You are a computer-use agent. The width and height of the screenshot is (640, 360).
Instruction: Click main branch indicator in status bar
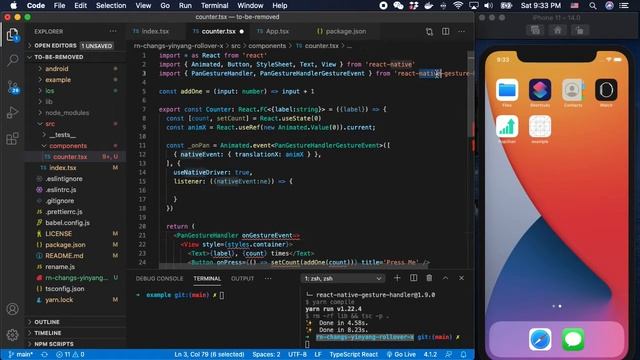[21, 354]
